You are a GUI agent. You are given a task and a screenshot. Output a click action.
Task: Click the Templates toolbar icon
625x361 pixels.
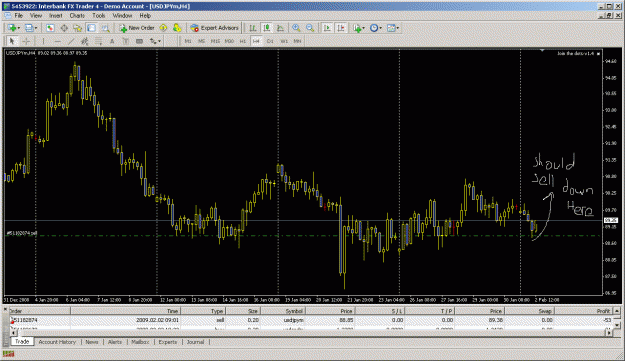coord(391,28)
